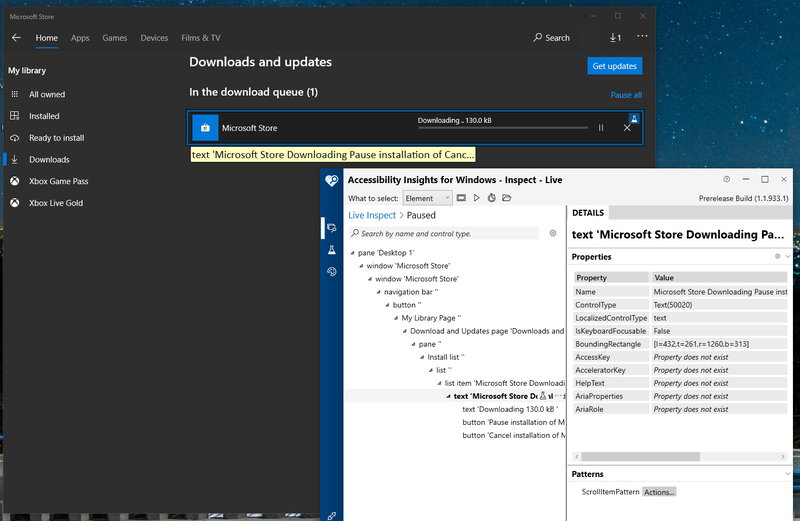Screen dimensions: 800x521
Task: Click the properties horizontal scrollbar thumb
Action: click(x=640, y=457)
